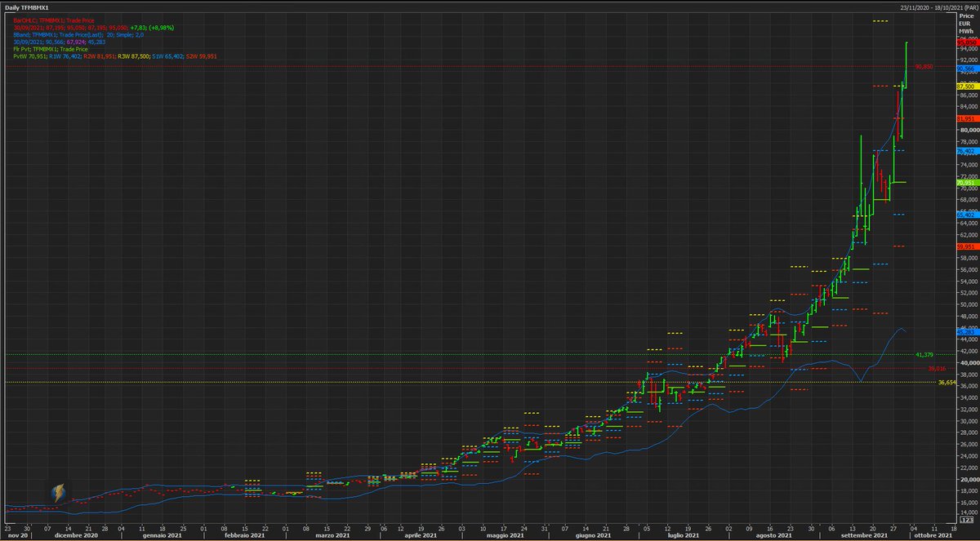Click 'gennaio 2021' on the time axis
This screenshot has width=980, height=541.
coord(163,534)
